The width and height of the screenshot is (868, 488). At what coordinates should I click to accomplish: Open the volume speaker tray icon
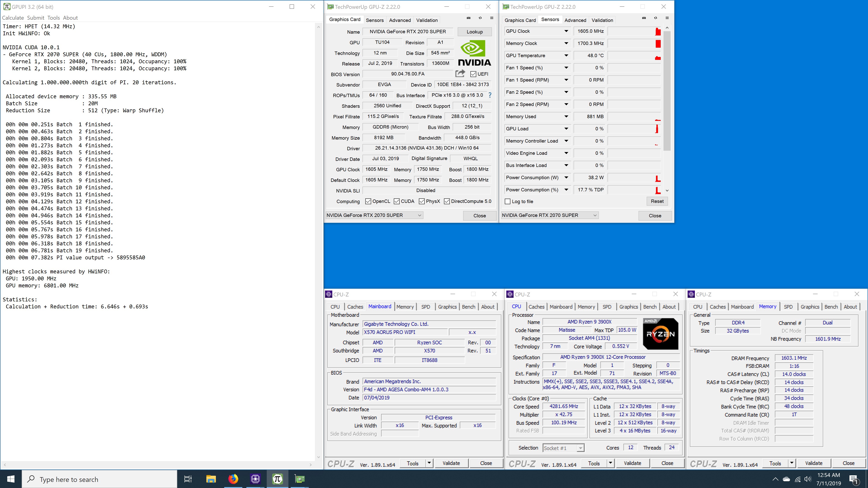(808, 479)
